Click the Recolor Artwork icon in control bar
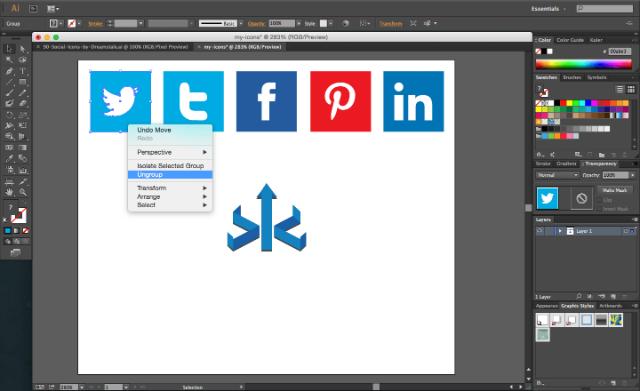Image resolution: width=640 pixels, height=391 pixels. pos(345,24)
